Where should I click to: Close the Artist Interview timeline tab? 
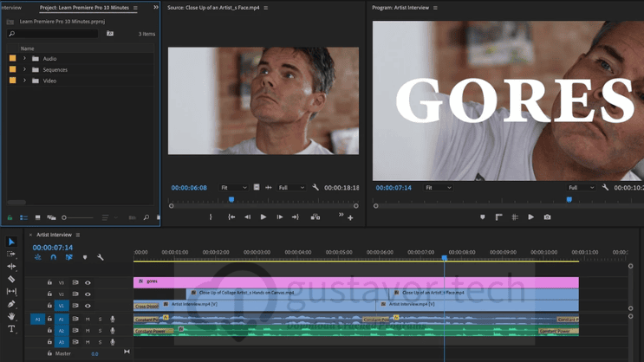[x=30, y=236]
